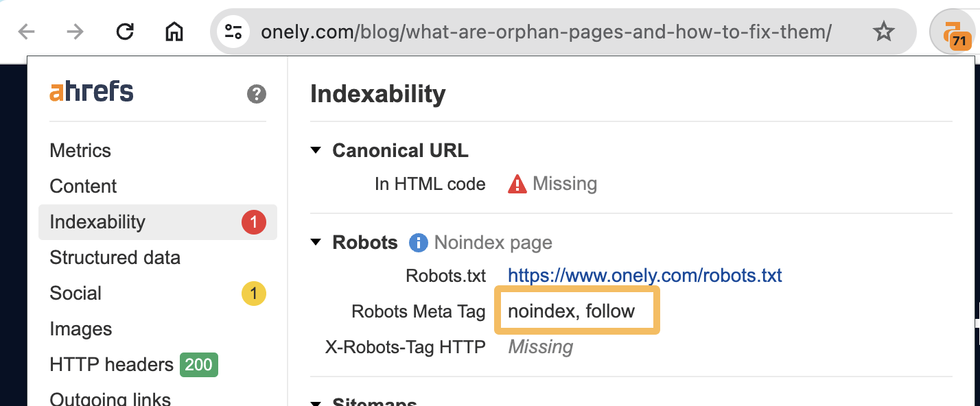Open the browser home page
The width and height of the screenshot is (980, 406).
pos(174,31)
